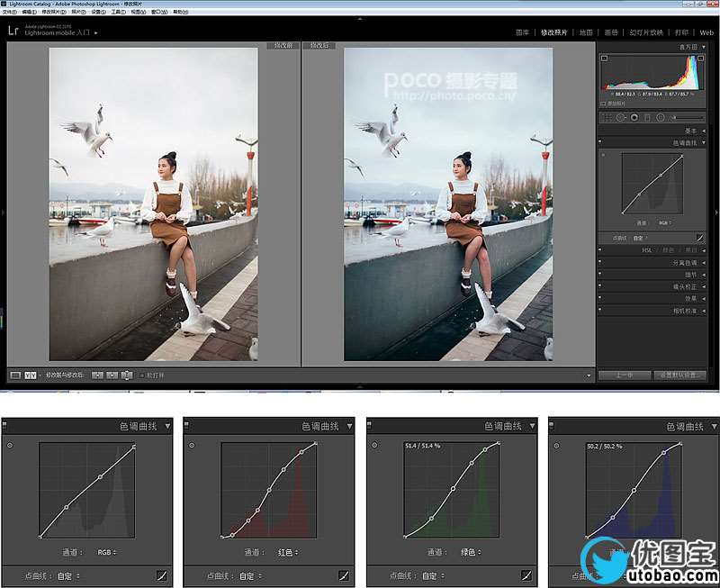Activate the target adjustment tool in the 50.2 % curve panel
This screenshot has width=720, height=588.
pos(556,445)
